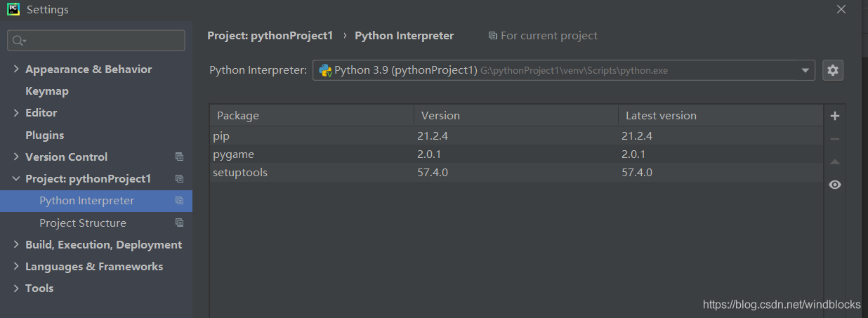Click the upgrade package arrow icon

[x=834, y=162]
